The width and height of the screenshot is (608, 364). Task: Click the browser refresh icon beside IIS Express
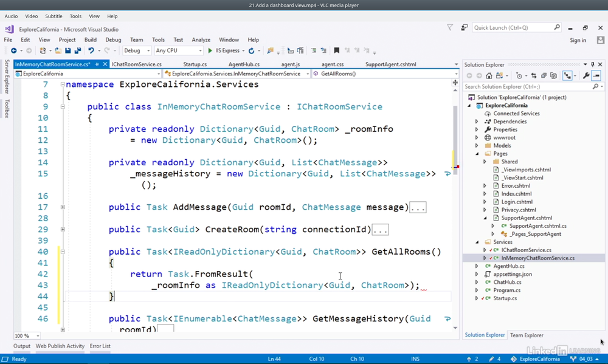[251, 50]
